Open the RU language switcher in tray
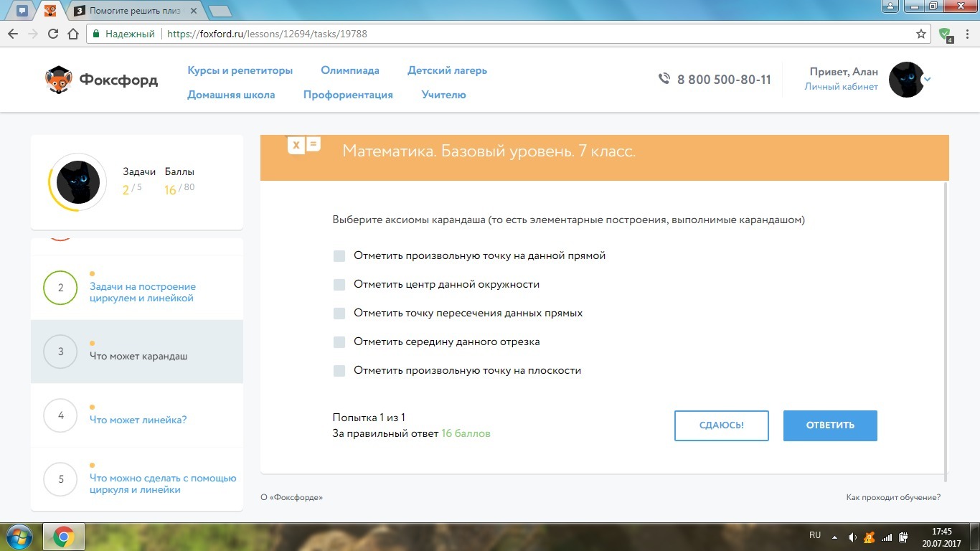The image size is (980, 551). click(815, 536)
